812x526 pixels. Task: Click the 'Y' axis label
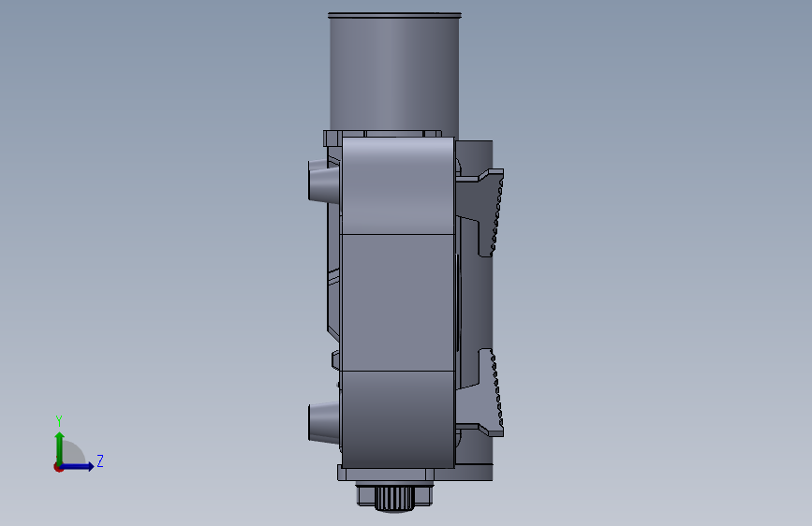coord(59,421)
